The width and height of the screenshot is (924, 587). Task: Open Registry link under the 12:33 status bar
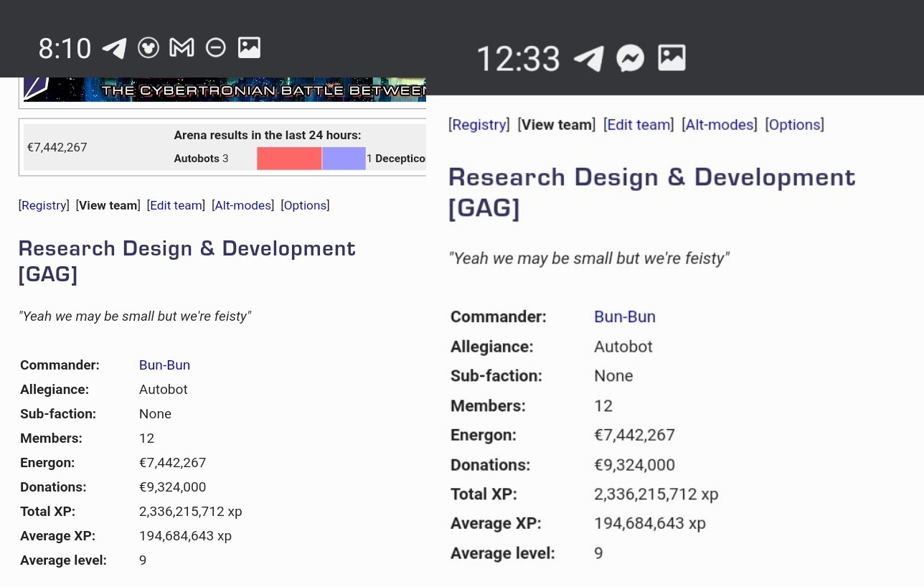point(478,125)
